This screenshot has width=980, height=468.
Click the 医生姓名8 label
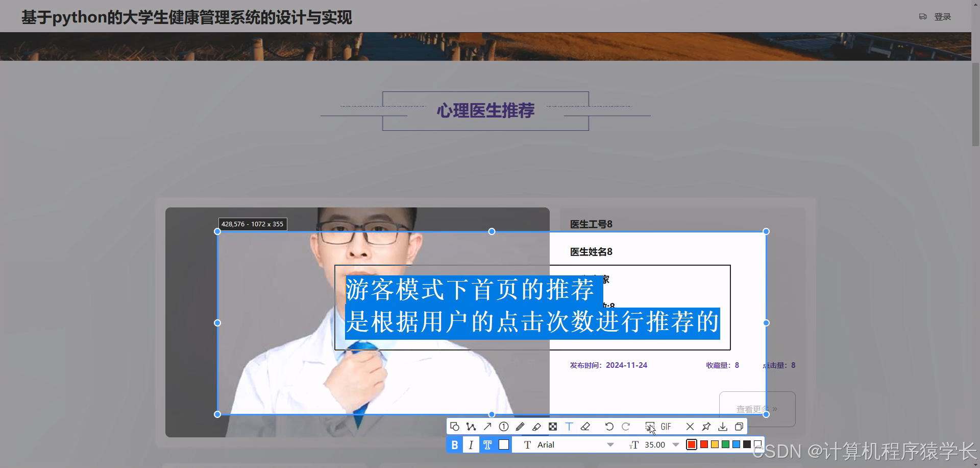tap(591, 252)
